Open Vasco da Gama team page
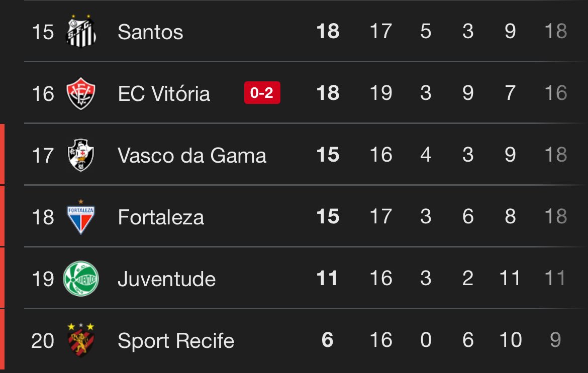The height and width of the screenshot is (373, 588). 192,156
